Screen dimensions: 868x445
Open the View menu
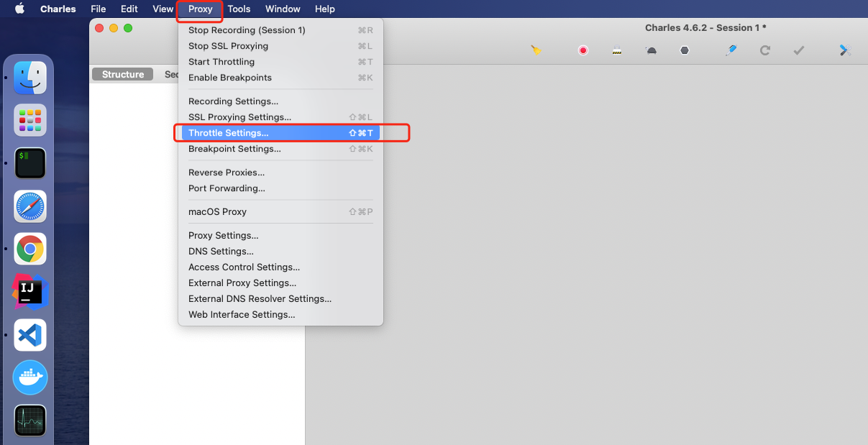pyautogui.click(x=163, y=9)
